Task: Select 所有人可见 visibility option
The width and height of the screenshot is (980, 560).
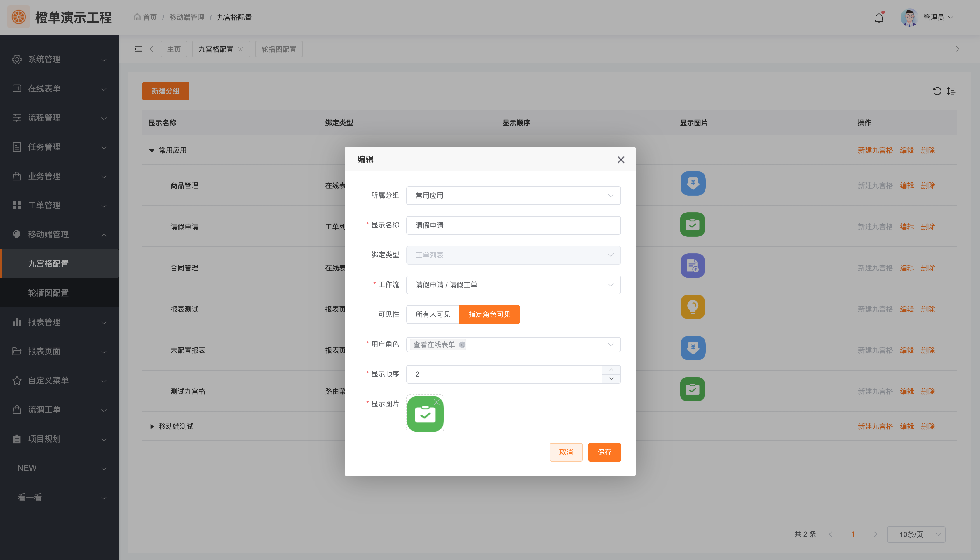Action: (433, 314)
